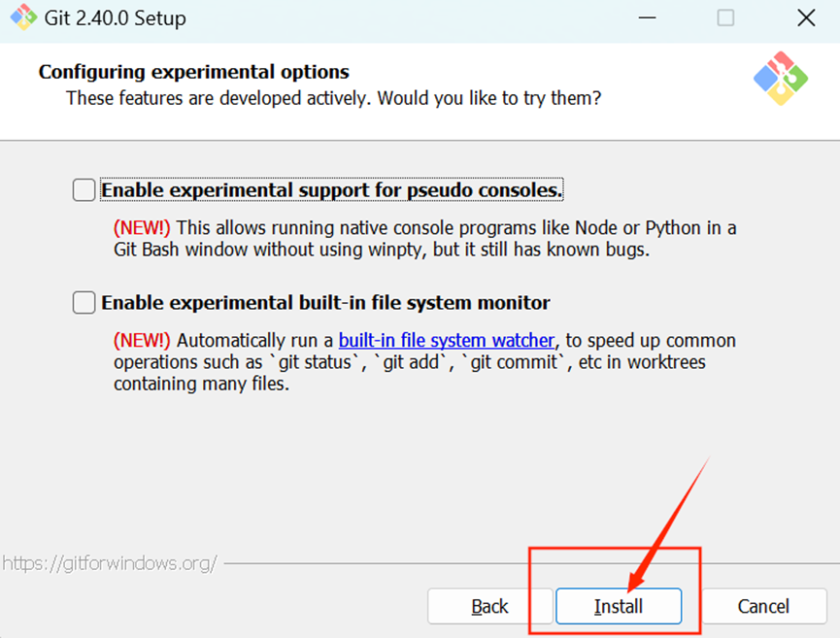
Task: Click the 'Git 2.40.0 Setup' title text
Action: pyautogui.click(x=116, y=18)
